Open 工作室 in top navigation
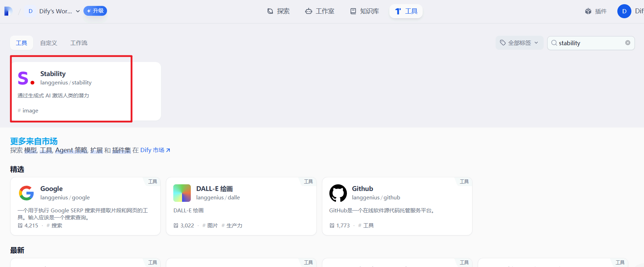The image size is (644, 267). 320,11
